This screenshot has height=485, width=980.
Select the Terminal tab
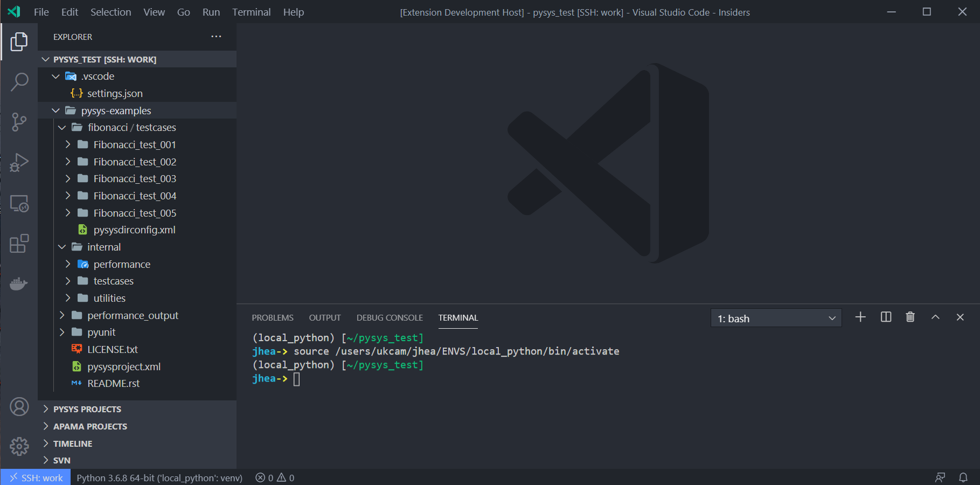458,318
